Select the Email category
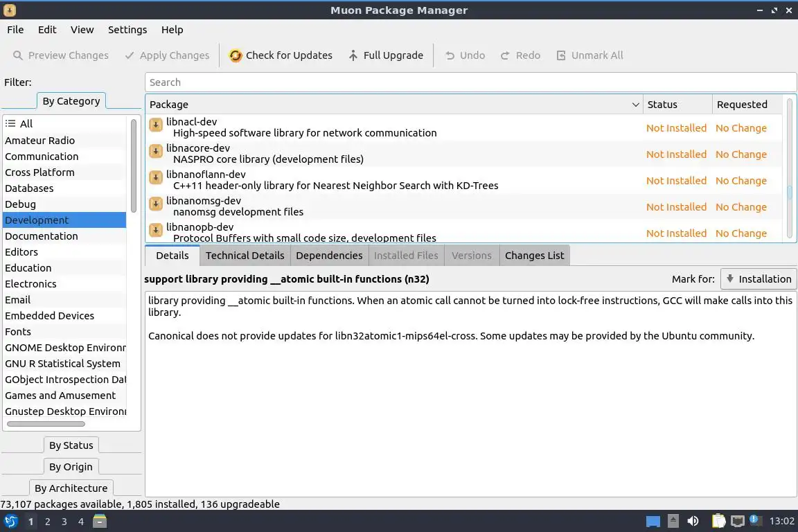 [64, 300]
